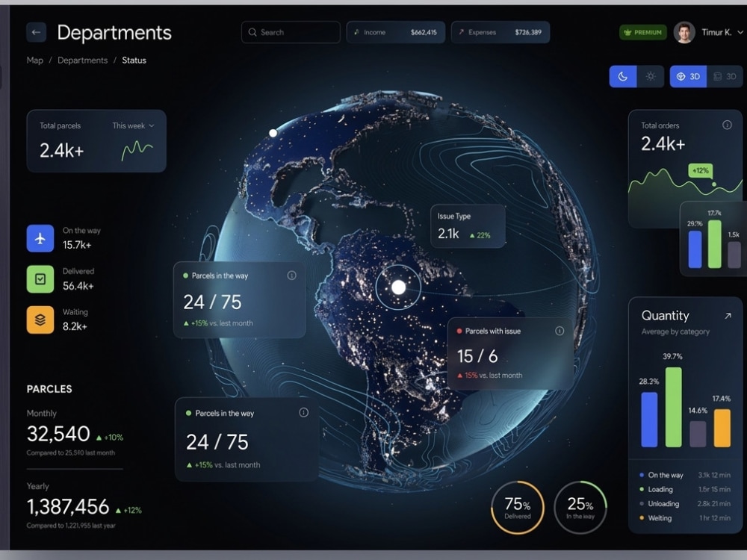This screenshot has height=560, width=747.
Task: Click the Income arrow icon
Action: click(x=356, y=32)
